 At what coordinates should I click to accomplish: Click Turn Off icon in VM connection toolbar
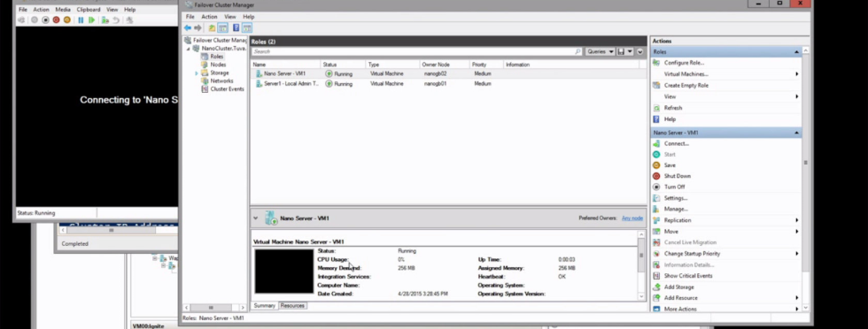click(45, 20)
